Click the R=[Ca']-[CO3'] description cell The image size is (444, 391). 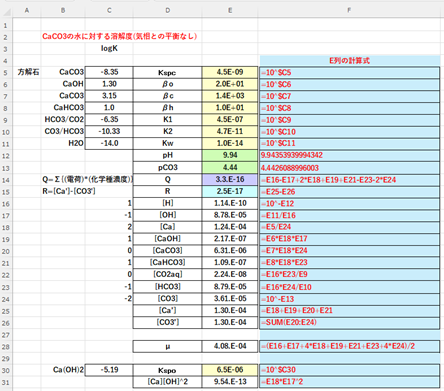[69, 192]
